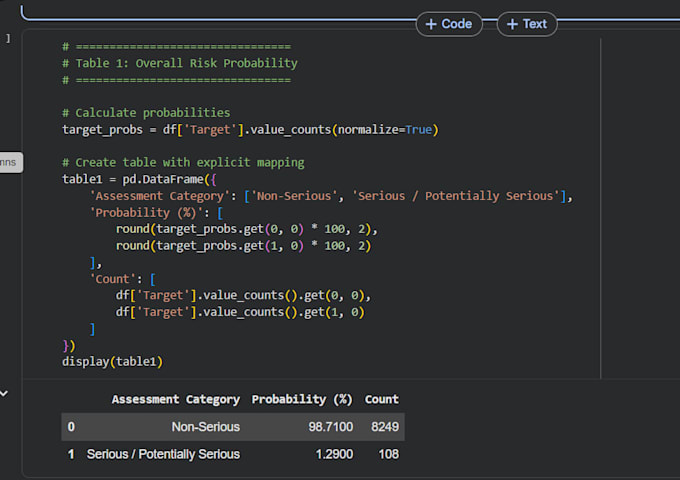Image resolution: width=680 pixels, height=480 pixels.
Task: Place cursor on target_probs assignment line
Action: point(250,130)
